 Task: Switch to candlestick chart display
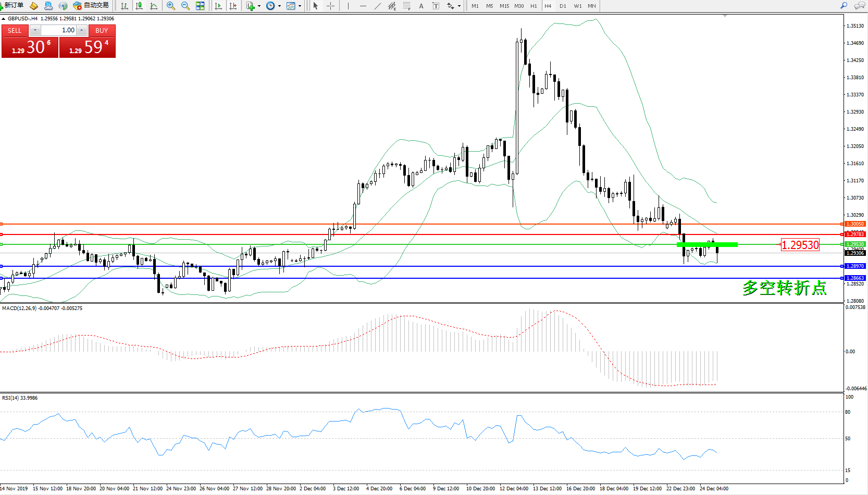pyautogui.click(x=139, y=6)
